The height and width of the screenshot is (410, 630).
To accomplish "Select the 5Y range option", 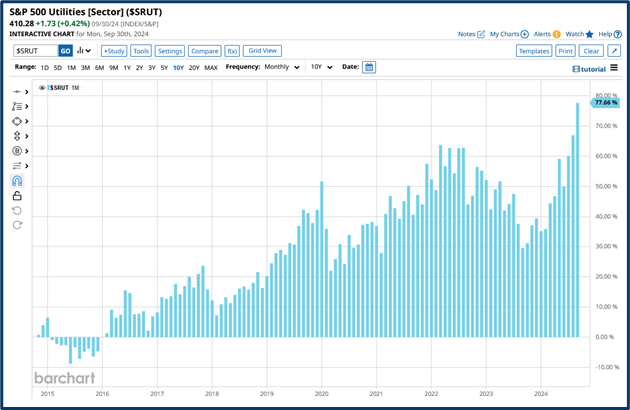I will (x=166, y=67).
